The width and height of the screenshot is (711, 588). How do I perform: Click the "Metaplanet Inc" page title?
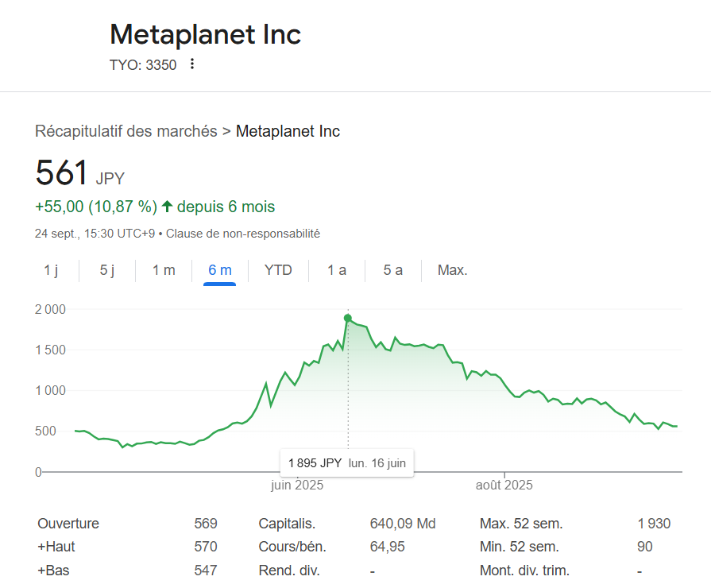[205, 35]
